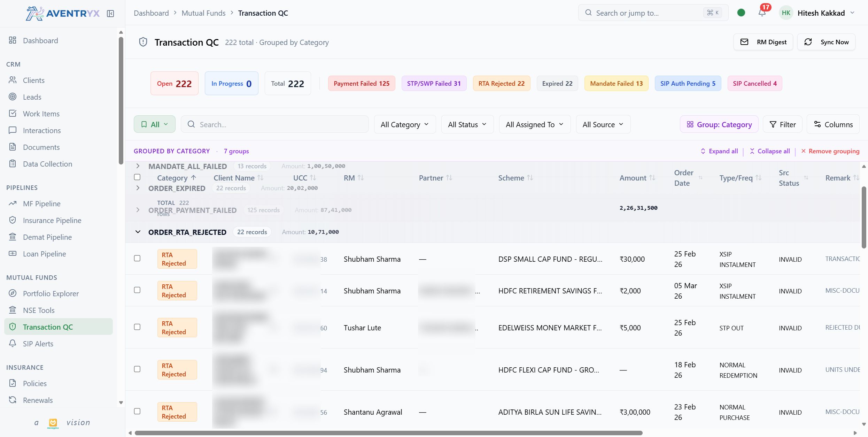The width and height of the screenshot is (868, 437).
Task: Open RM Digest via the envelope icon
Action: (x=744, y=42)
